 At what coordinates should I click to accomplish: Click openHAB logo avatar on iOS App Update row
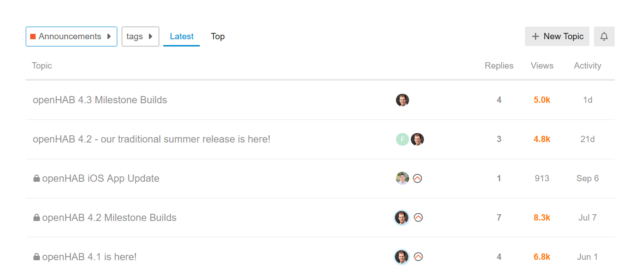point(418,179)
